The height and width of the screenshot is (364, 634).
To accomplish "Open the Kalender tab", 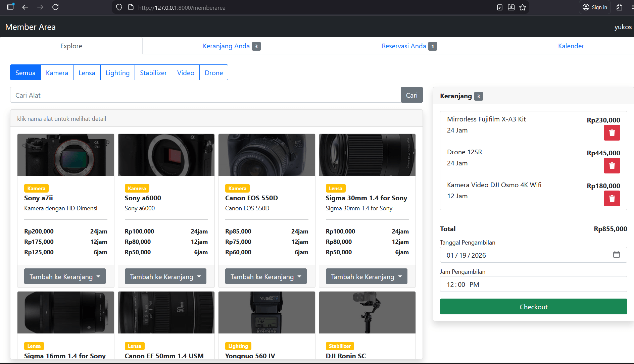I will (571, 46).
